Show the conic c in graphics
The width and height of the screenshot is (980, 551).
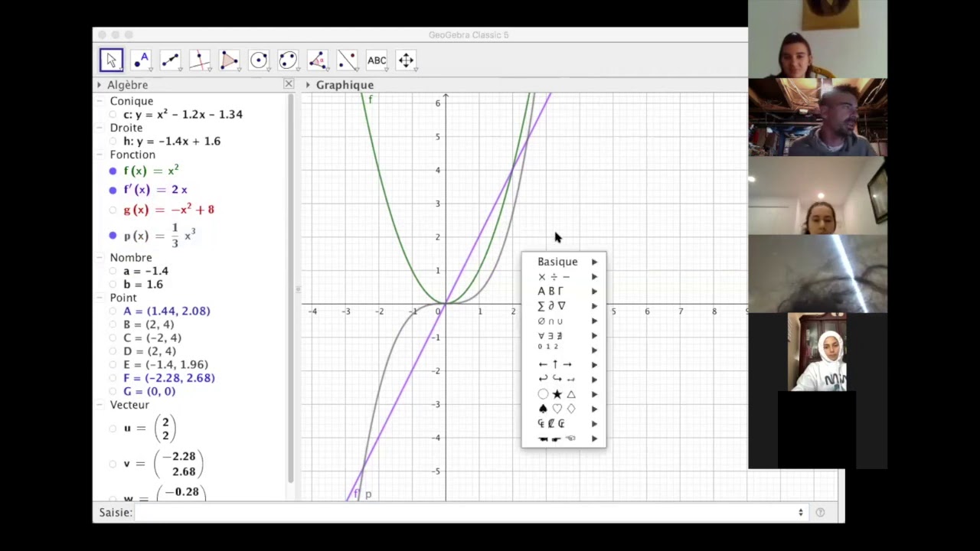point(113,115)
